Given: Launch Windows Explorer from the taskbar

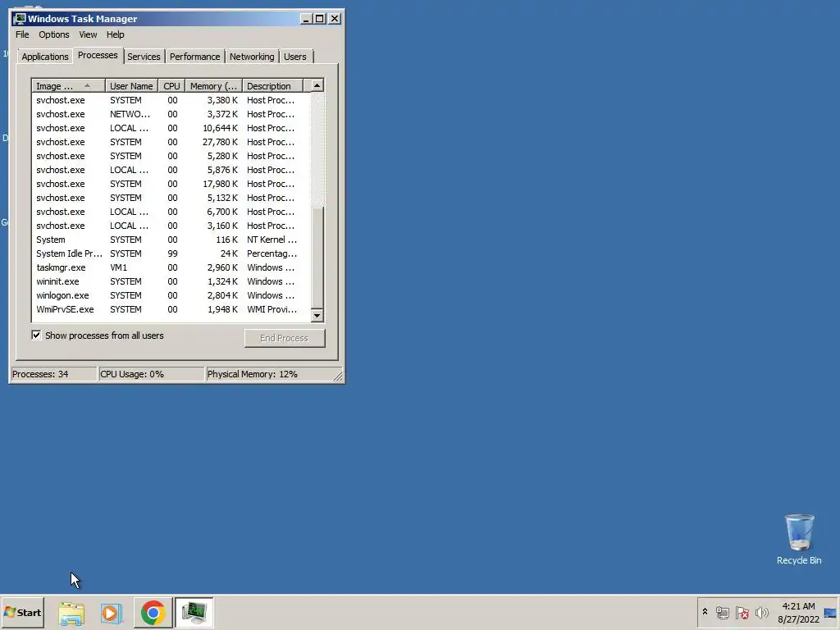Looking at the screenshot, I should pyautogui.click(x=71, y=612).
